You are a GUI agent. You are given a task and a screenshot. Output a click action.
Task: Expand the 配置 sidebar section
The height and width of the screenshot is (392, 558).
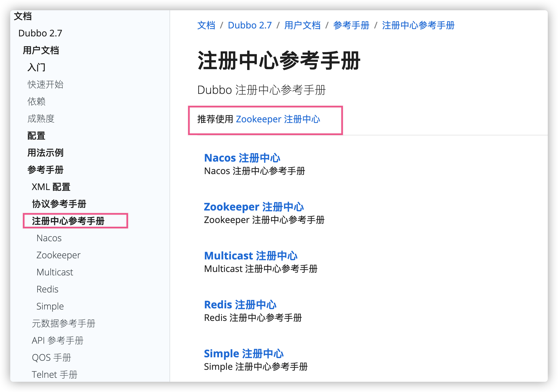pyautogui.click(x=36, y=136)
